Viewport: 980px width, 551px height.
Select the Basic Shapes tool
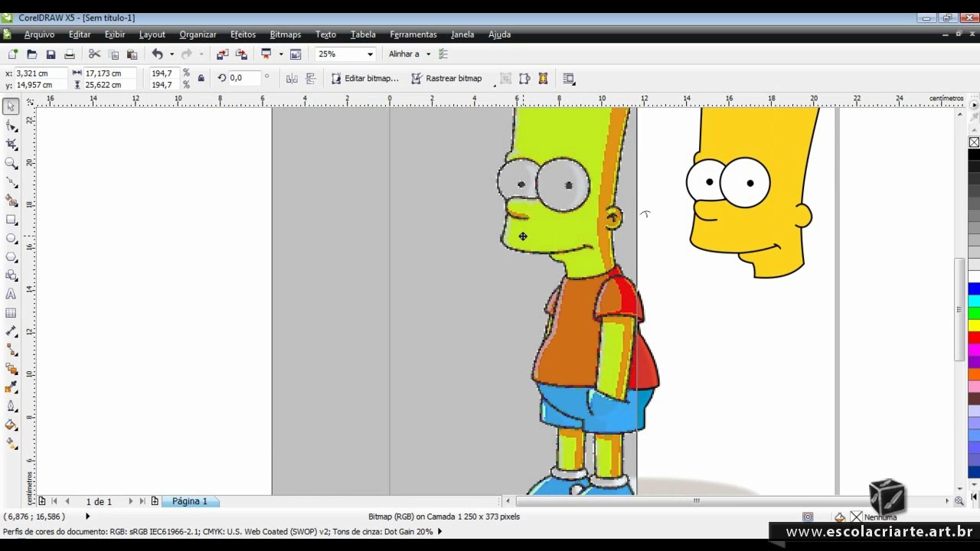[11, 275]
